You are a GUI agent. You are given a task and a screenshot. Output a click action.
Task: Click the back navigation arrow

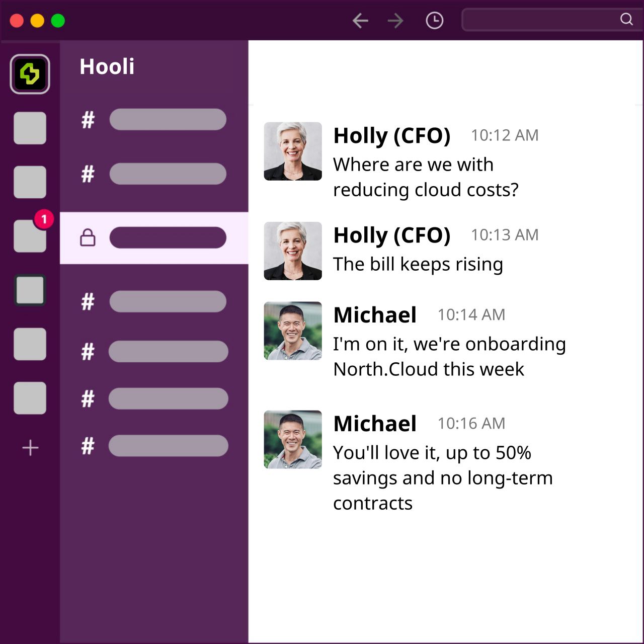360,21
